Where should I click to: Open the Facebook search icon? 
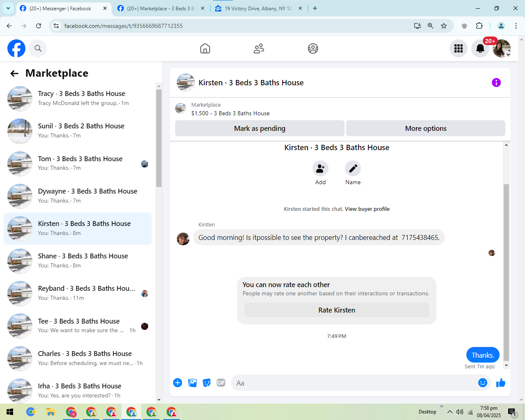pyautogui.click(x=38, y=48)
